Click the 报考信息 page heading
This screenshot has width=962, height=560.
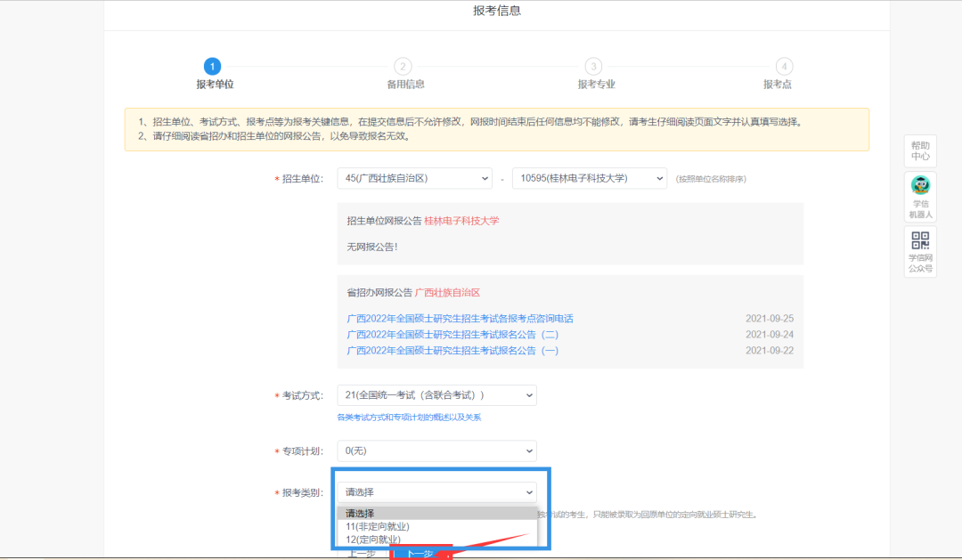coord(497,11)
